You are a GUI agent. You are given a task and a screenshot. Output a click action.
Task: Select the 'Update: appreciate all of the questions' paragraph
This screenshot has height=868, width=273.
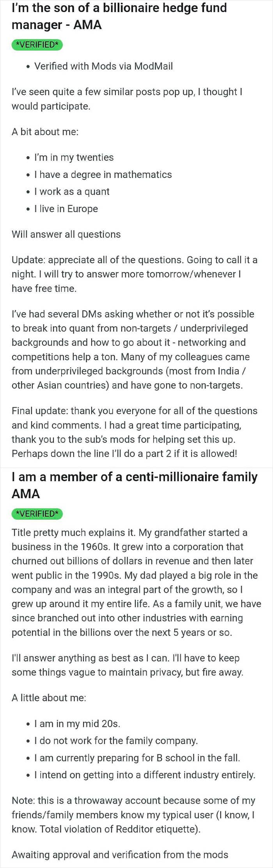coord(135,274)
